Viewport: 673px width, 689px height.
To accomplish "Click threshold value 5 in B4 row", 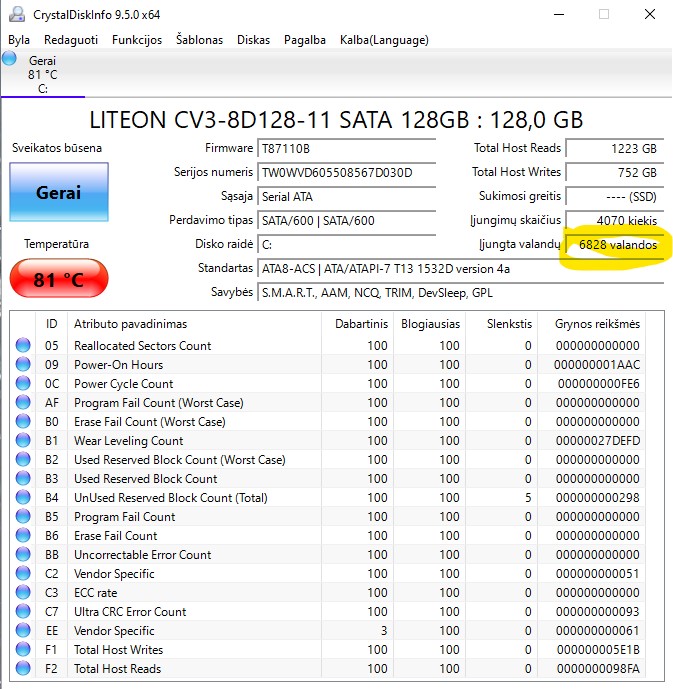I will (528, 497).
